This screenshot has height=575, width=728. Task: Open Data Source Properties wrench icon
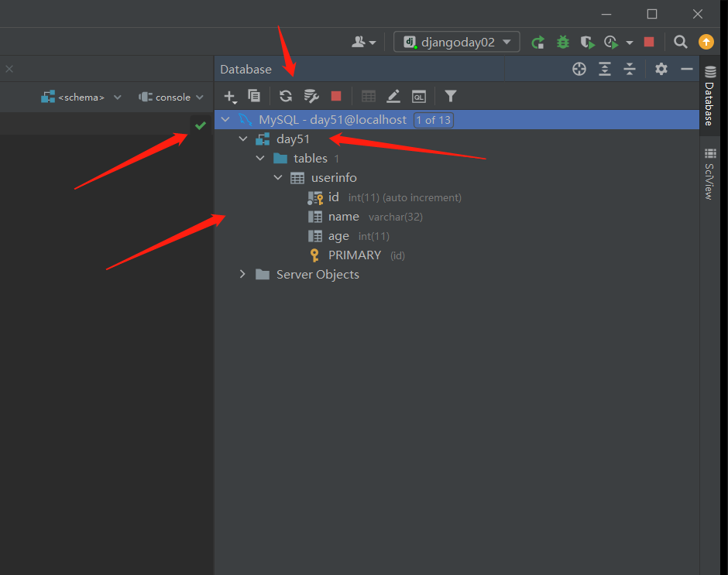[311, 96]
